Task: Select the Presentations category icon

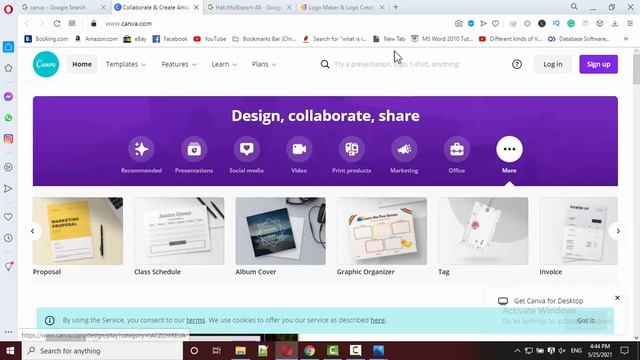Action: pyautogui.click(x=194, y=149)
